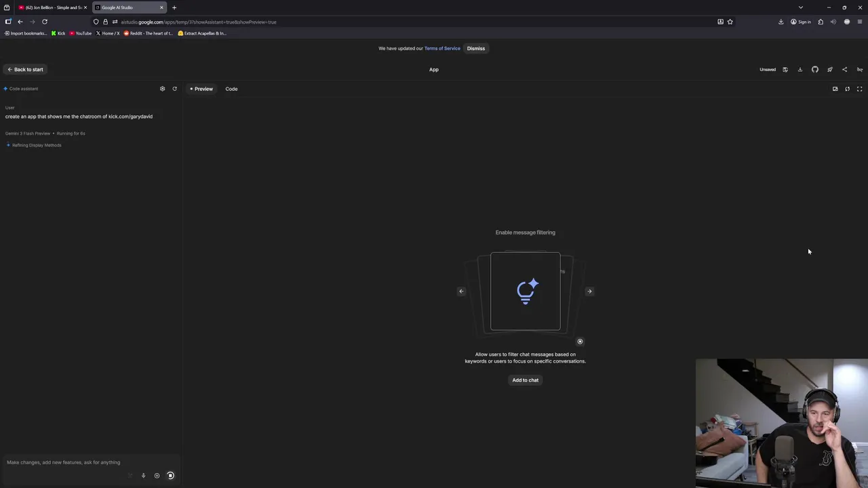Show previous feature suggestion arrow
Screen dimensions: 868x488
461,291
